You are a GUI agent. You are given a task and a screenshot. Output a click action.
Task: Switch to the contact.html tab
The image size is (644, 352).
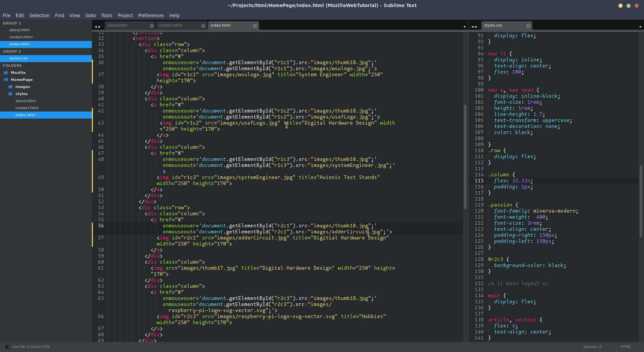[170, 25]
